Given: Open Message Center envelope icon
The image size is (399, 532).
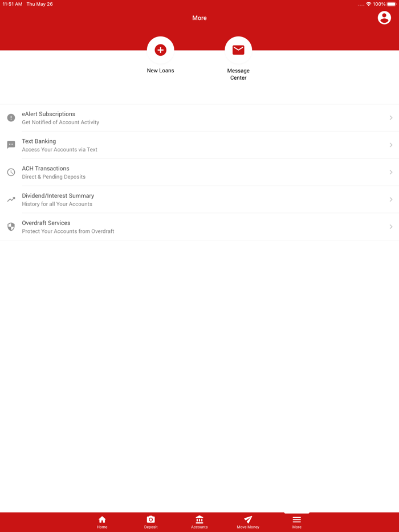Looking at the screenshot, I should click(238, 50).
